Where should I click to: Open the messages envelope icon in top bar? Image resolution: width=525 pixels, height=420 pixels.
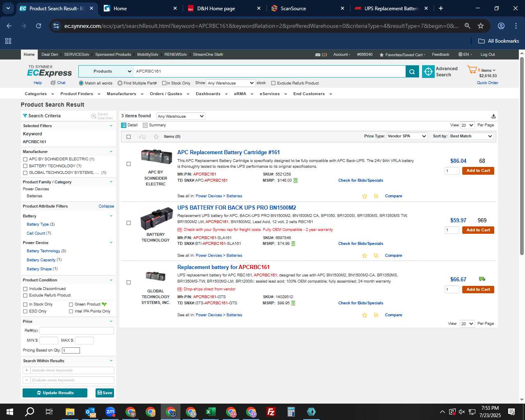[x=318, y=55]
